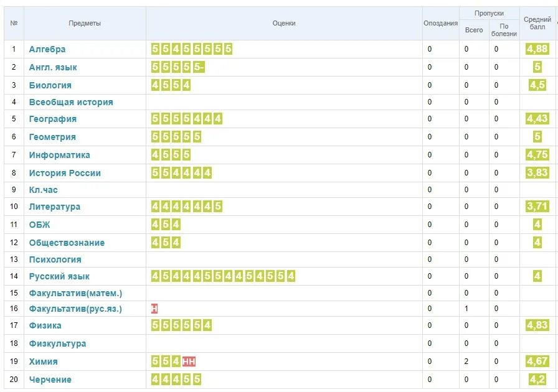Image resolution: width=558 pixels, height=392 pixels.
Task: Click the 4,2 average badge for Черчение
Action: tap(537, 379)
